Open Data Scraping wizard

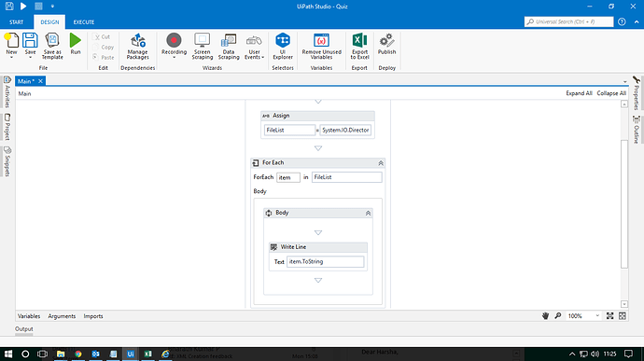point(229,47)
